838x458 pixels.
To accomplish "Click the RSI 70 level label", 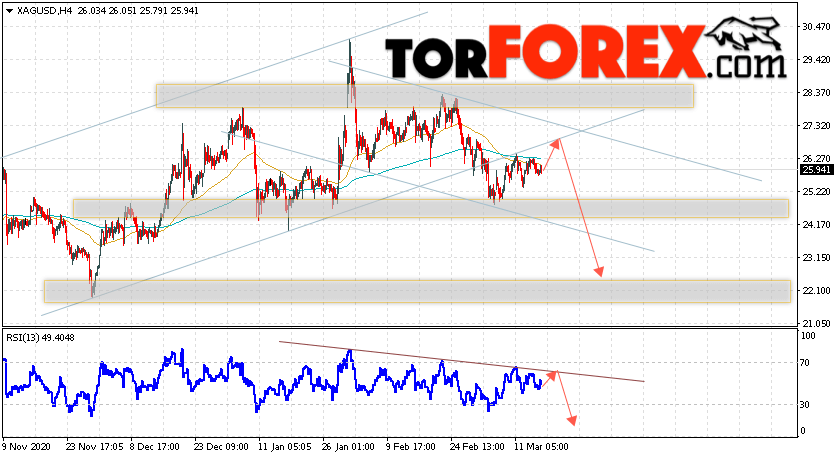I will [x=805, y=363].
